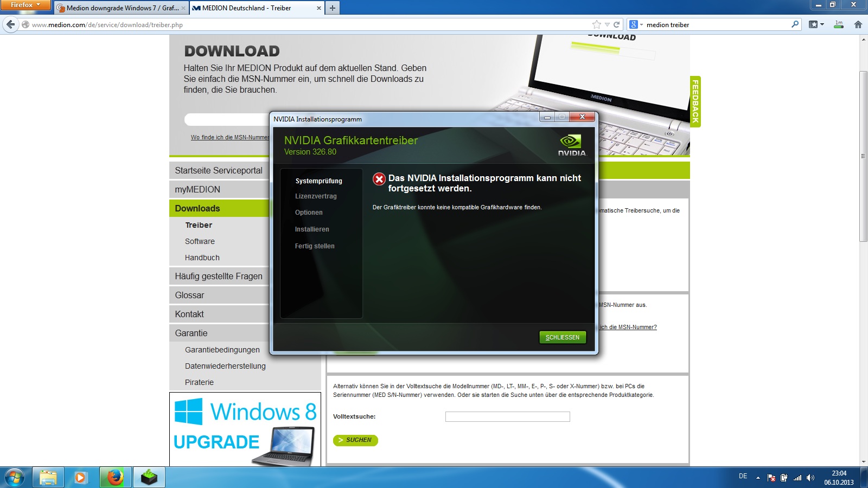
Task: Click the network signal icon in tray
Action: coord(797,478)
